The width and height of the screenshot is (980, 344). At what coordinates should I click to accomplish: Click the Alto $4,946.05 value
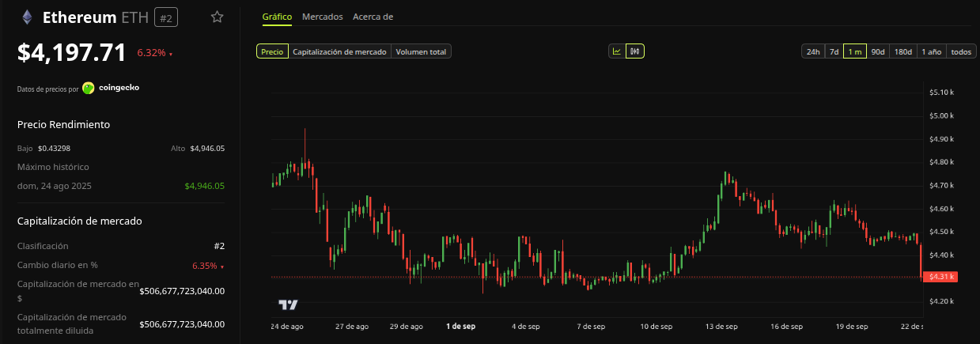pos(207,148)
